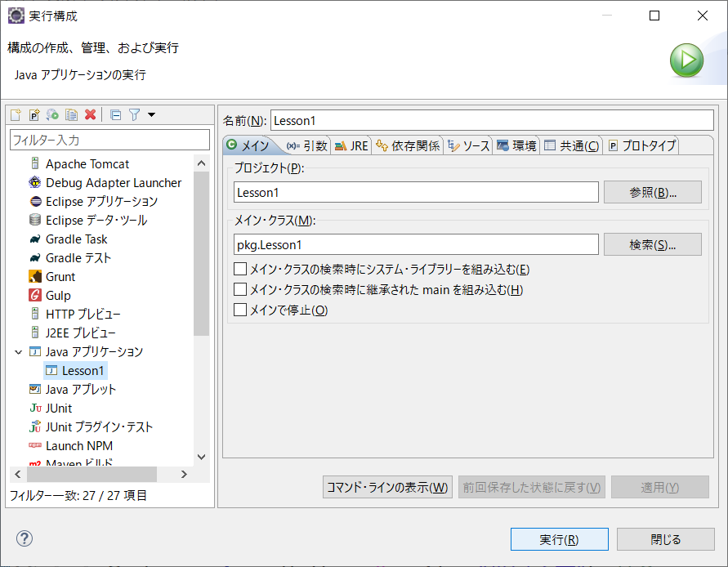Click the フィルター入力 filter text box
Image resolution: width=728 pixels, height=567 pixels.
(x=109, y=140)
